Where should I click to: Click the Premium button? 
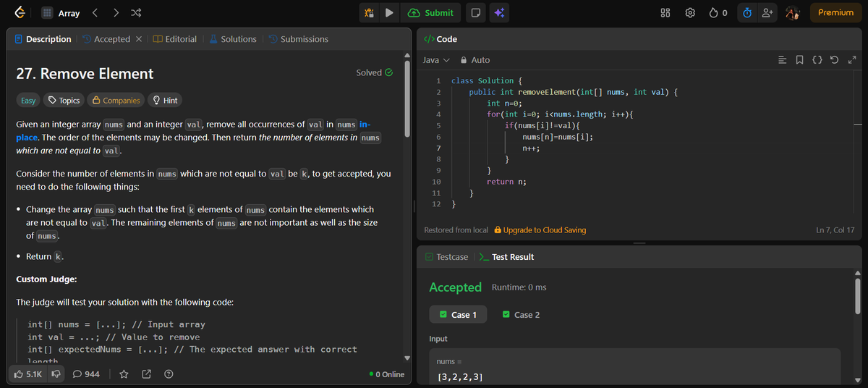[835, 13]
